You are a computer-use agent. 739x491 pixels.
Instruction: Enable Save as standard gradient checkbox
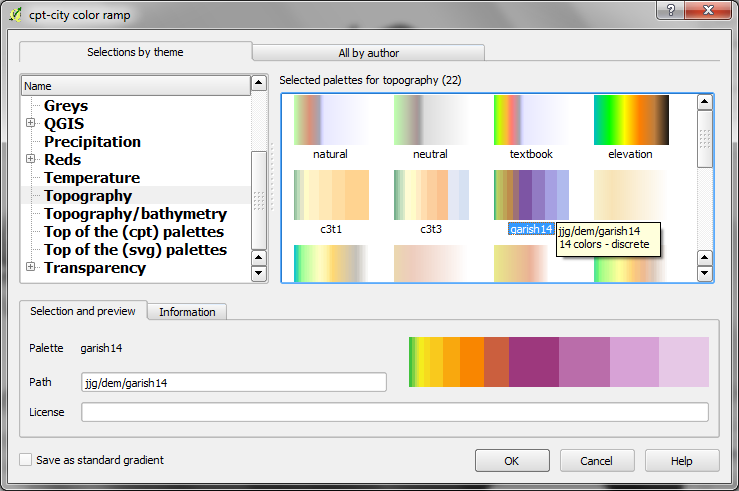[26, 460]
